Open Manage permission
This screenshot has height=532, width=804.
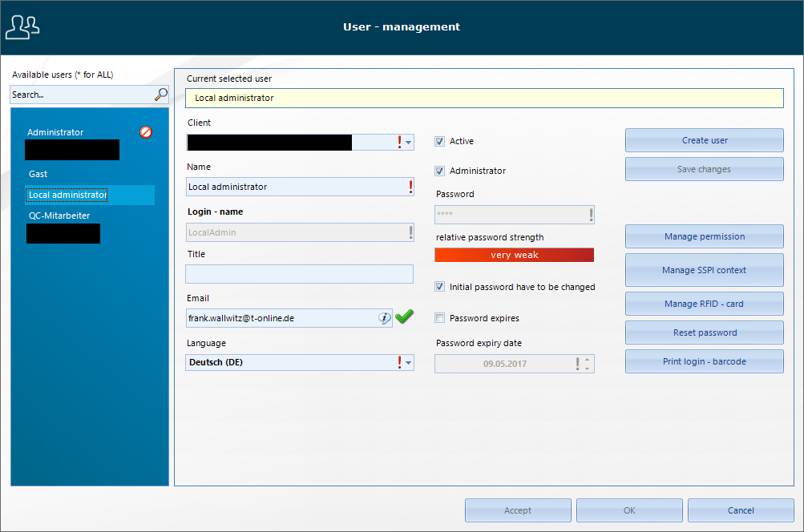(x=705, y=236)
